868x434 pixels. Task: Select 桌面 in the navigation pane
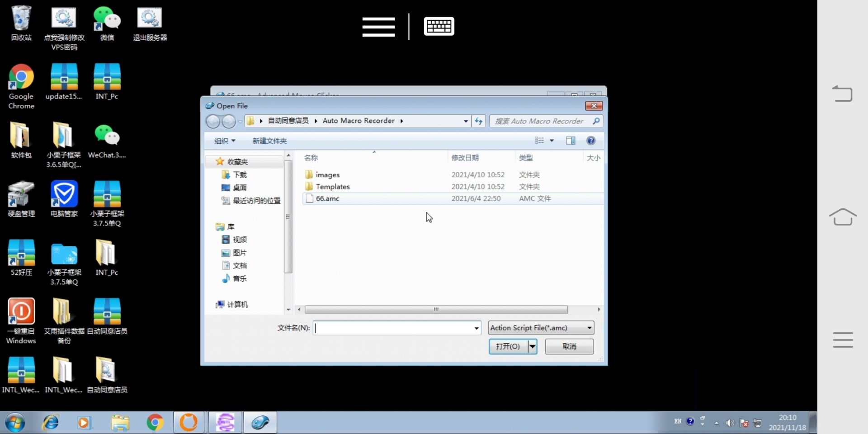[239, 188]
